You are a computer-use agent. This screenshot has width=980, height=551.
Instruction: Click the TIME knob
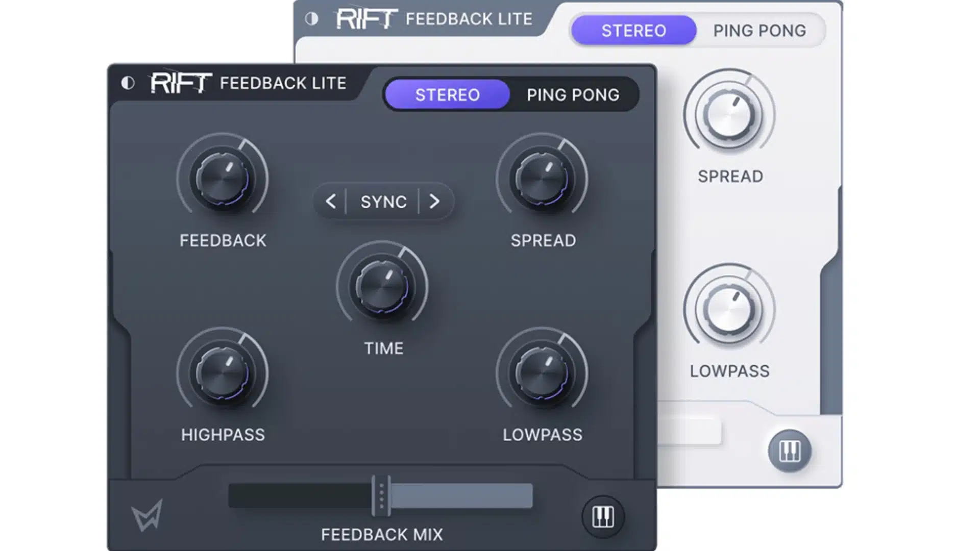coord(382,286)
